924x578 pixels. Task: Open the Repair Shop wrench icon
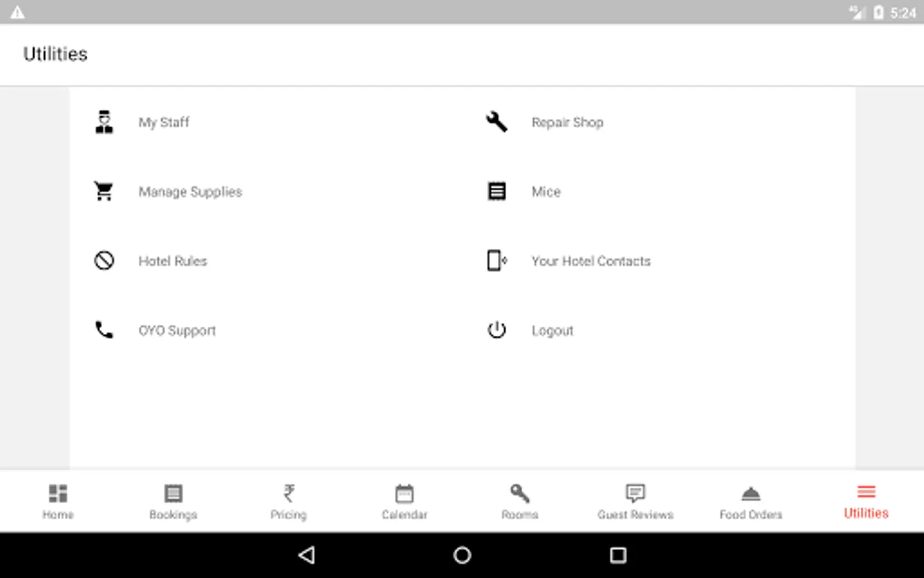click(x=497, y=122)
